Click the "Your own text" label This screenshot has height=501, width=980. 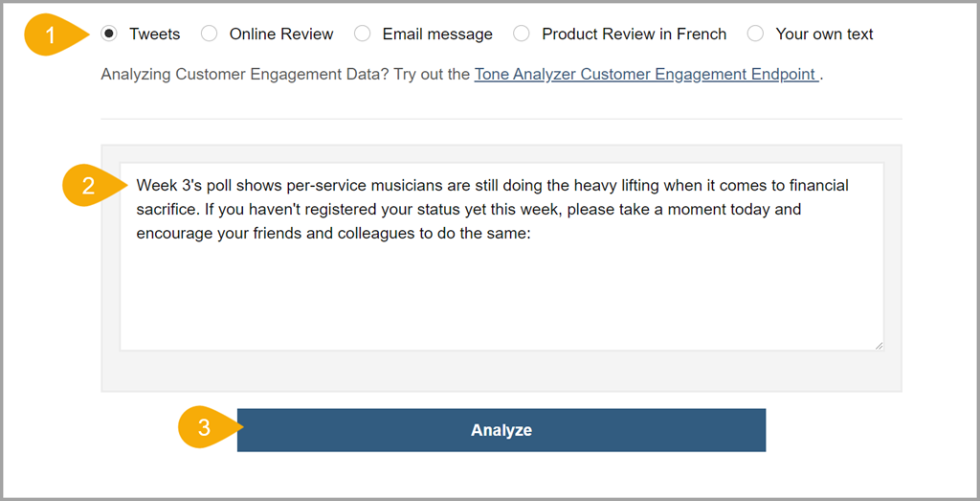824,34
